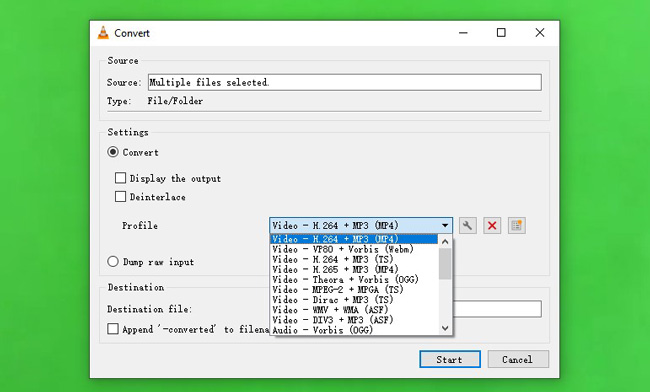The image size is (650, 392).
Task: Click the Source input field
Action: tap(344, 82)
